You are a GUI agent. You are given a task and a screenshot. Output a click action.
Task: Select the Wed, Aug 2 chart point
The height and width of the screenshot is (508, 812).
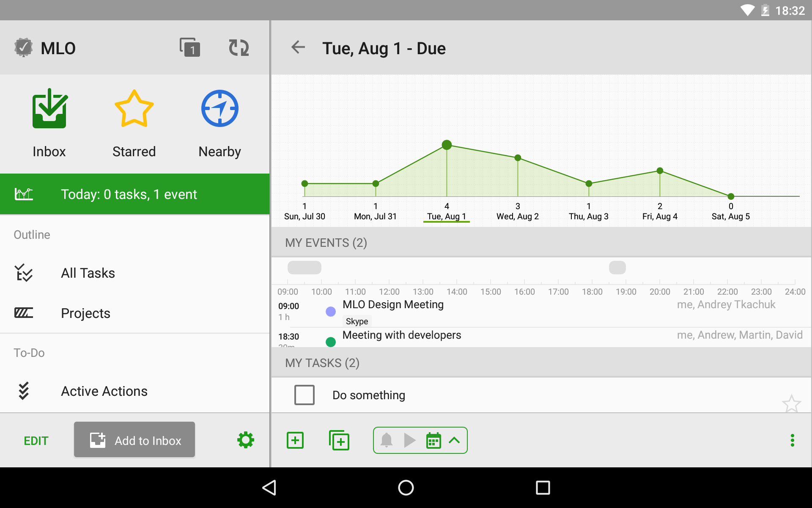[x=518, y=158]
